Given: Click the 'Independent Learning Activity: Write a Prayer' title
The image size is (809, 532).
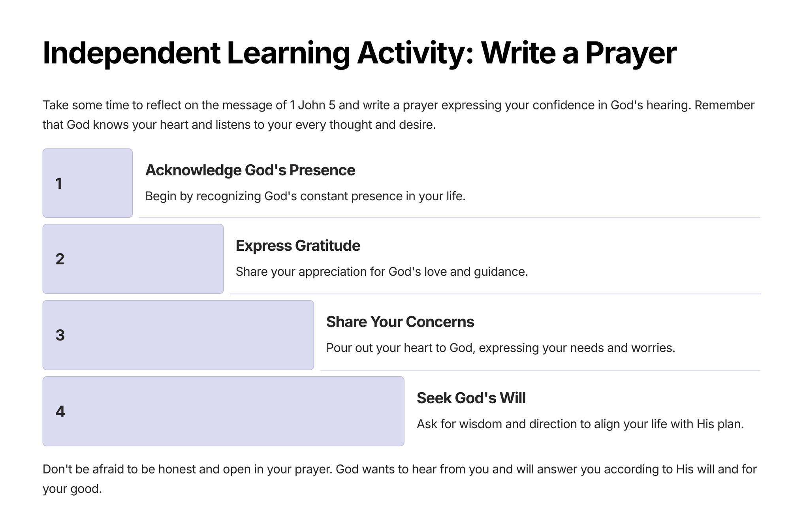Looking at the screenshot, I should [359, 53].
